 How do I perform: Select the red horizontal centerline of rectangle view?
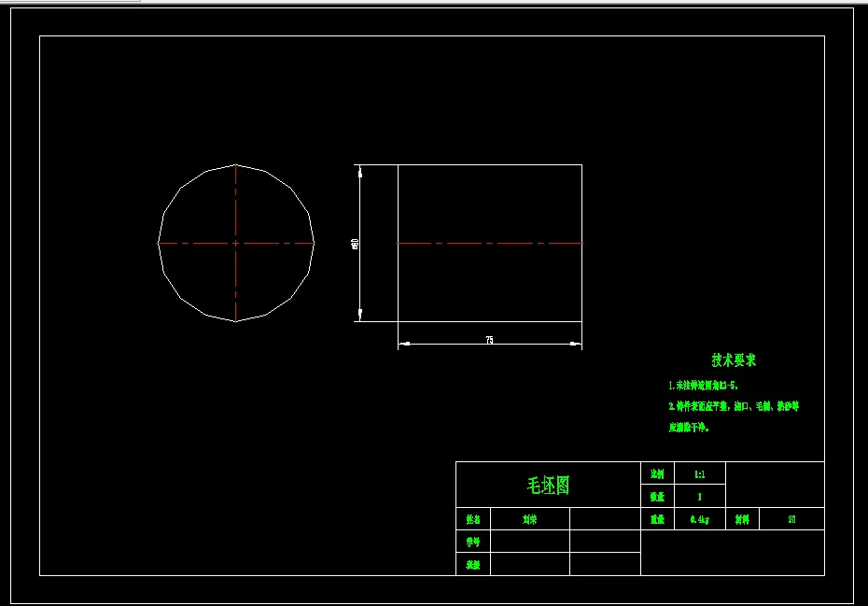(490, 243)
